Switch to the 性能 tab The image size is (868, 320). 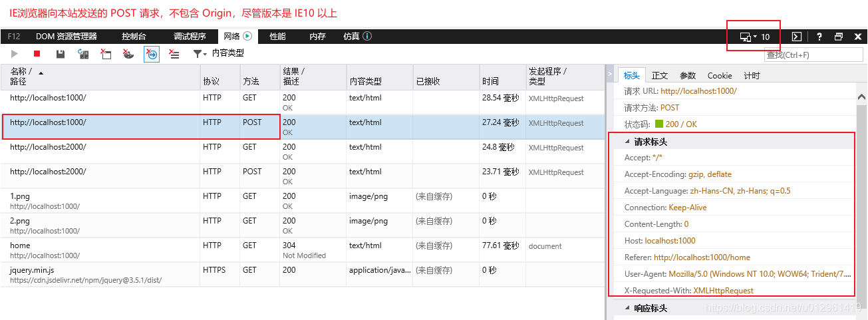tap(278, 37)
